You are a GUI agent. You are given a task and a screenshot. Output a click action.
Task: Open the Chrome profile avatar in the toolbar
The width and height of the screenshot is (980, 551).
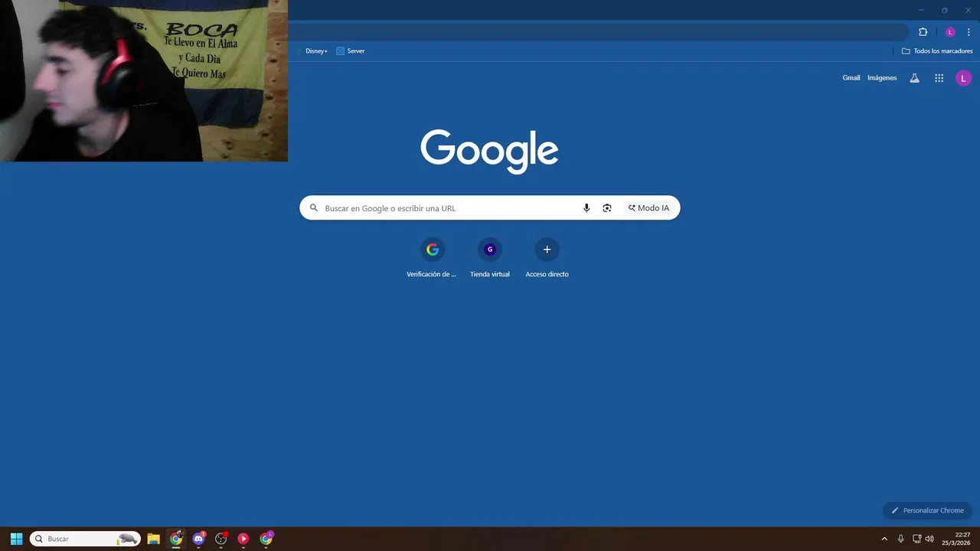pos(950,32)
